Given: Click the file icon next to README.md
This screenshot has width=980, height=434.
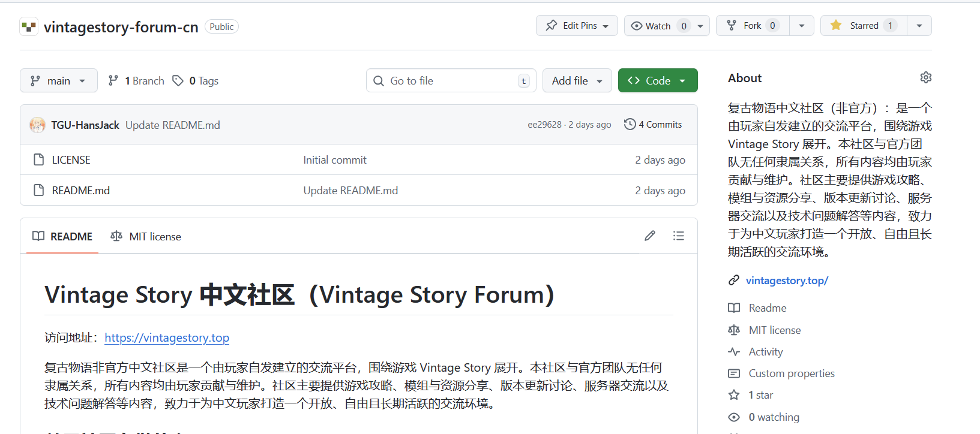Looking at the screenshot, I should point(39,191).
